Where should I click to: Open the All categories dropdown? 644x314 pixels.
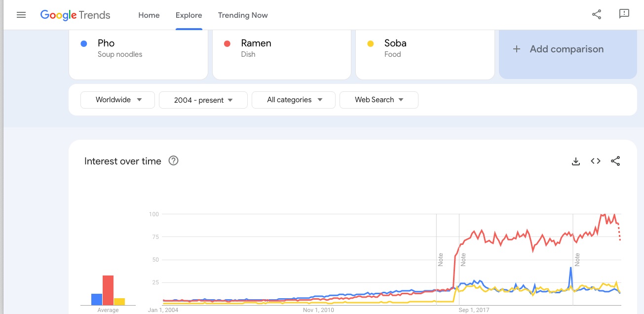pos(293,100)
